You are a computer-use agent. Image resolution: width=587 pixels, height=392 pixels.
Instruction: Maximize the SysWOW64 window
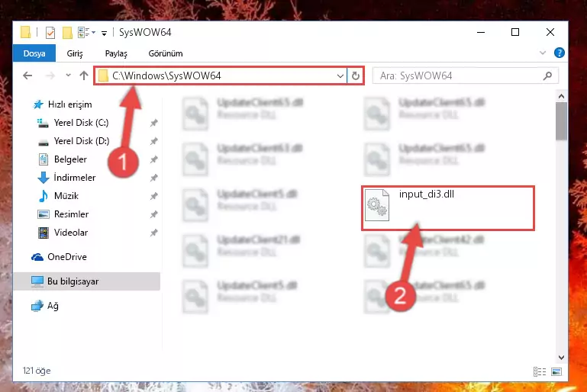click(x=515, y=32)
